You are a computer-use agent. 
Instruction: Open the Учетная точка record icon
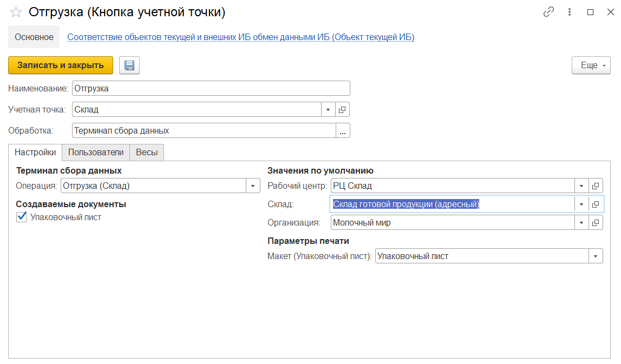coord(342,109)
